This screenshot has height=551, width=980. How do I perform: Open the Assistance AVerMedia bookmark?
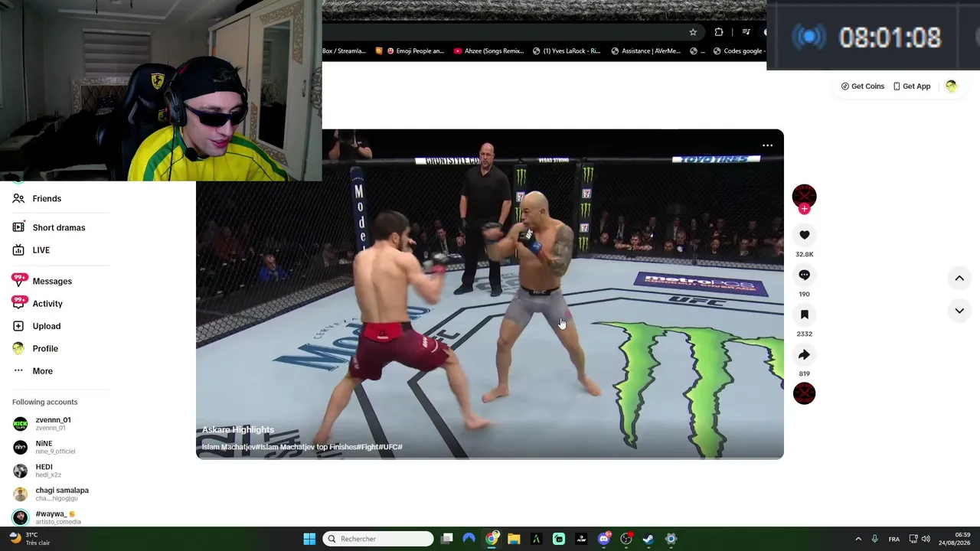point(645,51)
